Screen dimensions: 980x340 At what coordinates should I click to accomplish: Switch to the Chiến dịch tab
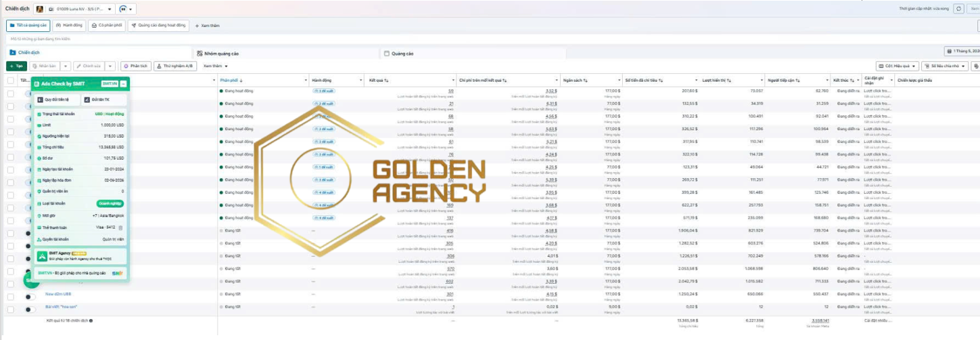(x=98, y=52)
